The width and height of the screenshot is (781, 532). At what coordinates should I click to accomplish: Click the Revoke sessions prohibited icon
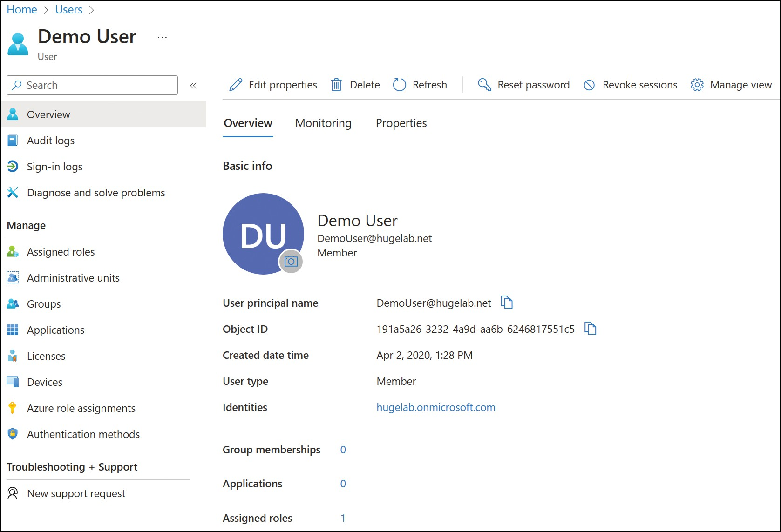tap(589, 85)
